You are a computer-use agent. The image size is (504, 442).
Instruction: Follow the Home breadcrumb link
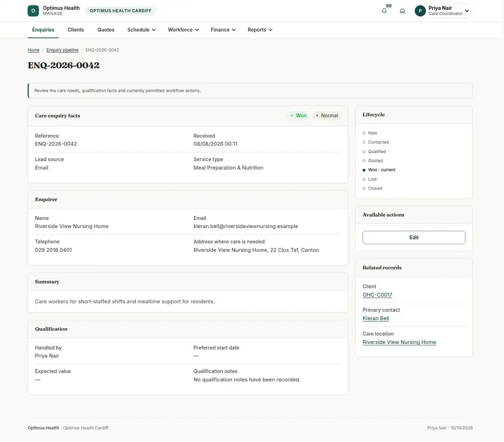click(34, 50)
